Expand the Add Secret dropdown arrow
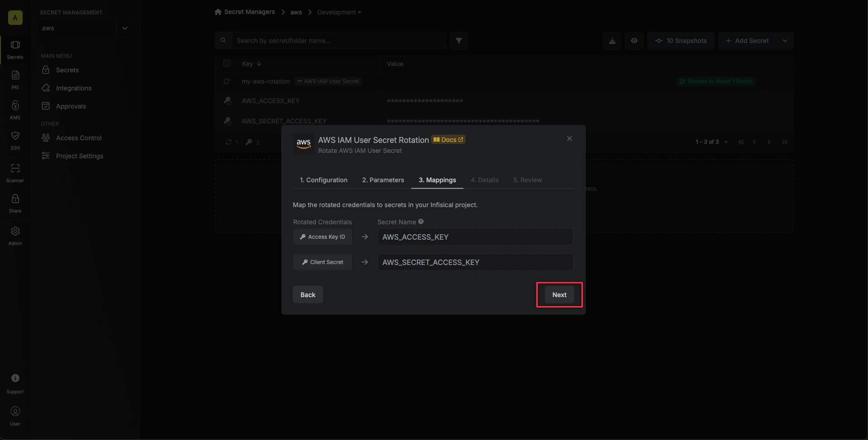 [x=785, y=41]
